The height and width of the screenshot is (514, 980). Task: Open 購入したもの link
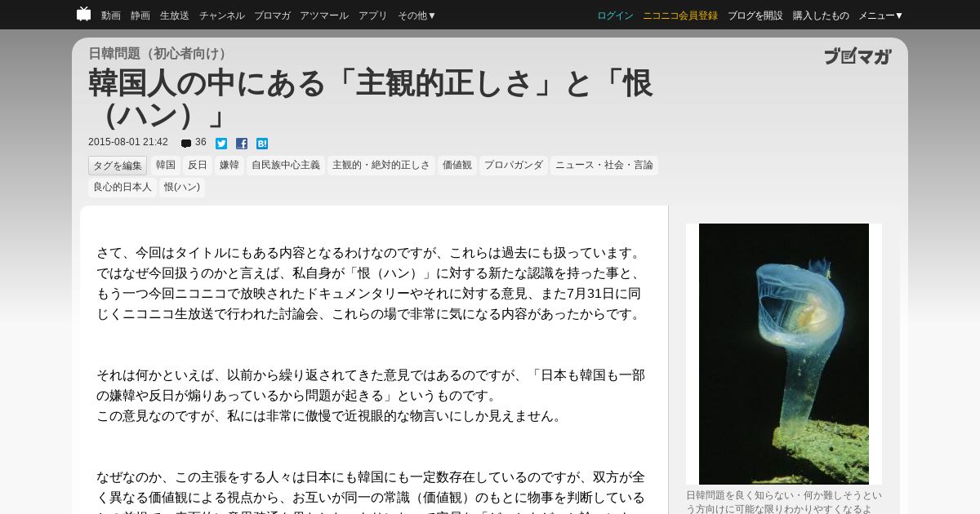coord(821,16)
